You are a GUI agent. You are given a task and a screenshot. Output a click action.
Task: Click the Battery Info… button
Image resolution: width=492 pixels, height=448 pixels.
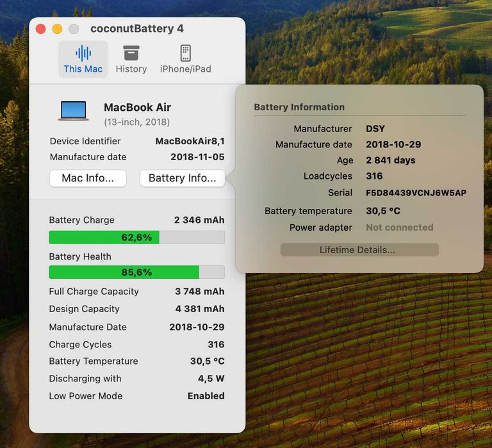[183, 178]
